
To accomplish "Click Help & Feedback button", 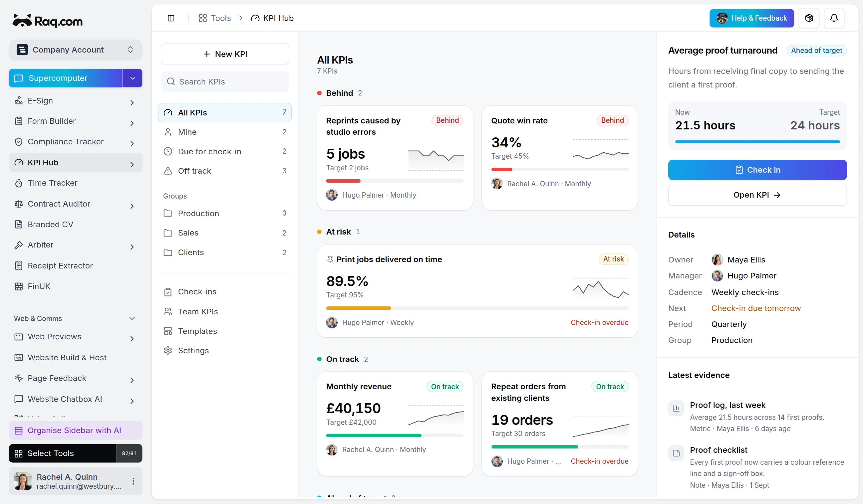I will (752, 18).
